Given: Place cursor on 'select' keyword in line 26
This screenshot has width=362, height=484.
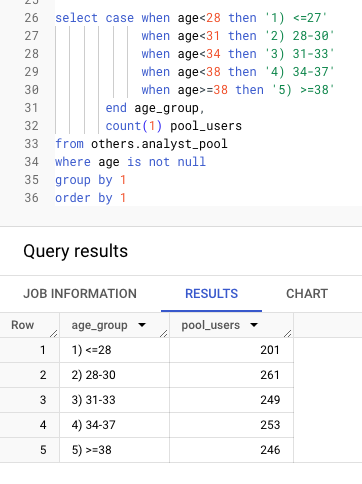Looking at the screenshot, I should click(76, 18).
